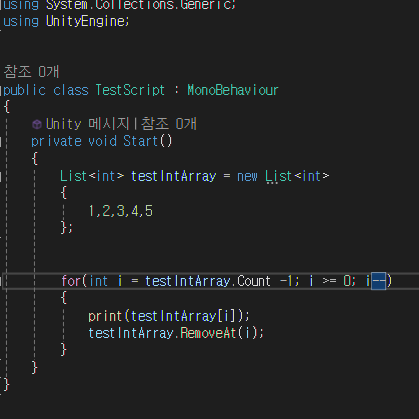Click testIntArray[i] inside print call
This screenshot has width=419, height=419.
pos(184,316)
